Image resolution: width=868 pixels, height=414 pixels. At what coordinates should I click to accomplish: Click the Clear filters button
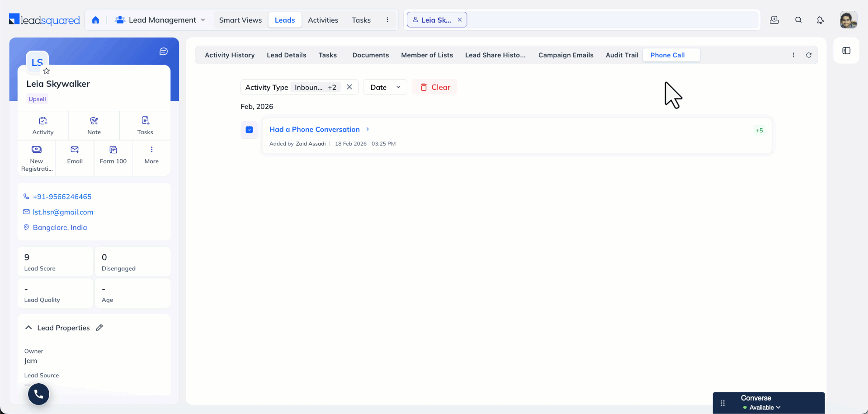coord(434,87)
